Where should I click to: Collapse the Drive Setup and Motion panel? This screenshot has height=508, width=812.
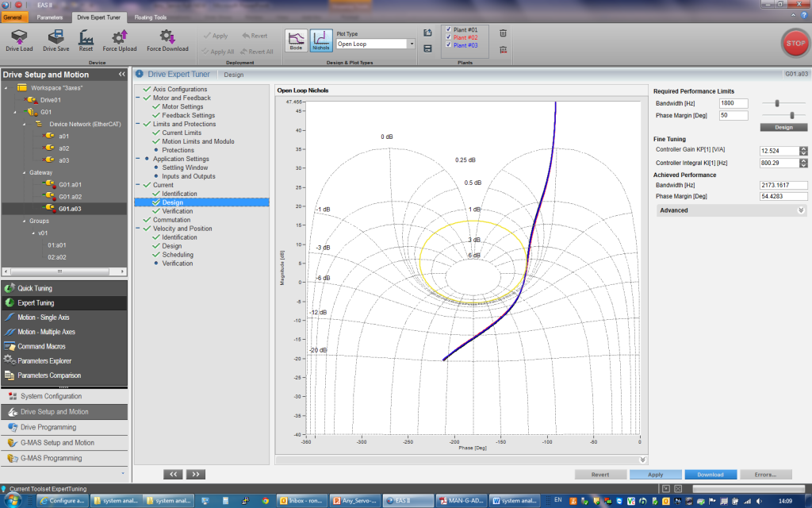(122, 74)
